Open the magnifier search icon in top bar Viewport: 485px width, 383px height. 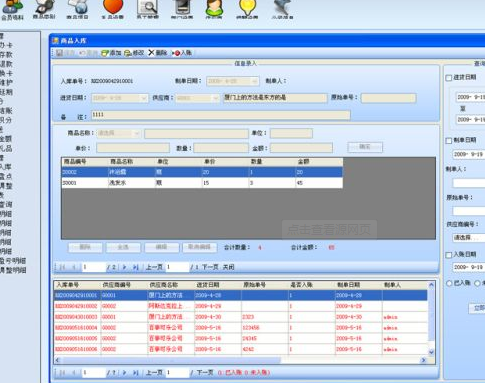click(x=148, y=7)
